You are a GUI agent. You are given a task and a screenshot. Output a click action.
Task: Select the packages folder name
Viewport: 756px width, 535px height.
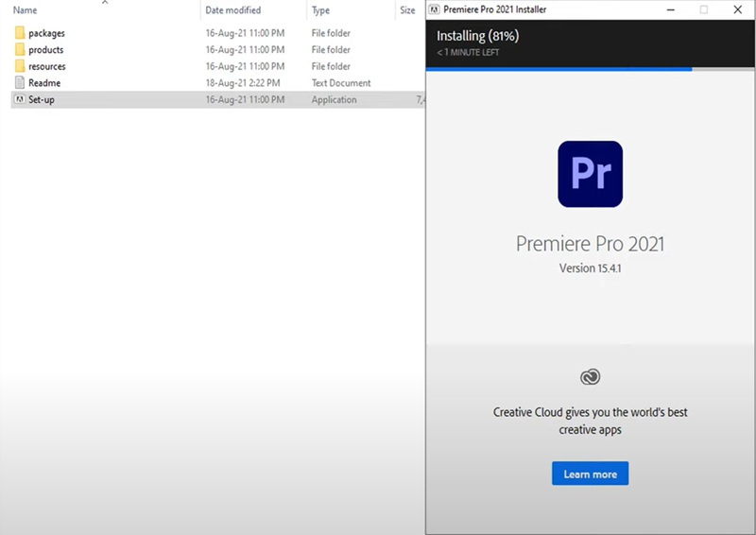(47, 33)
